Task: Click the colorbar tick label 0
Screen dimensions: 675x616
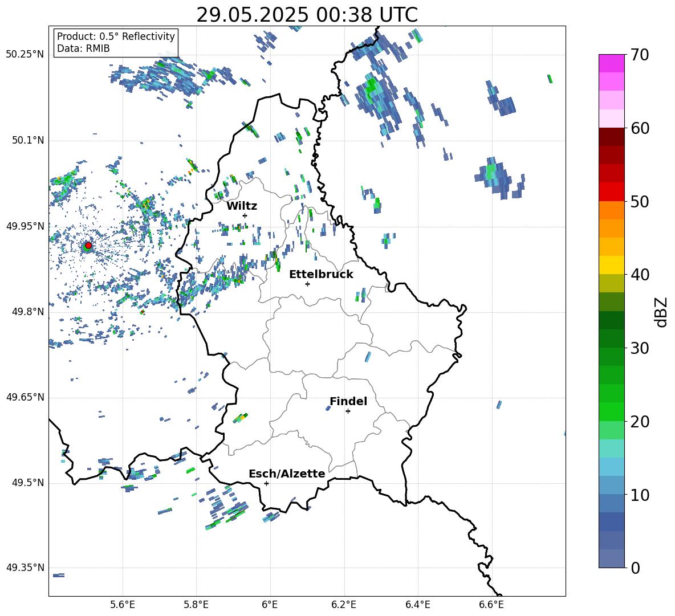Action: 635,568
